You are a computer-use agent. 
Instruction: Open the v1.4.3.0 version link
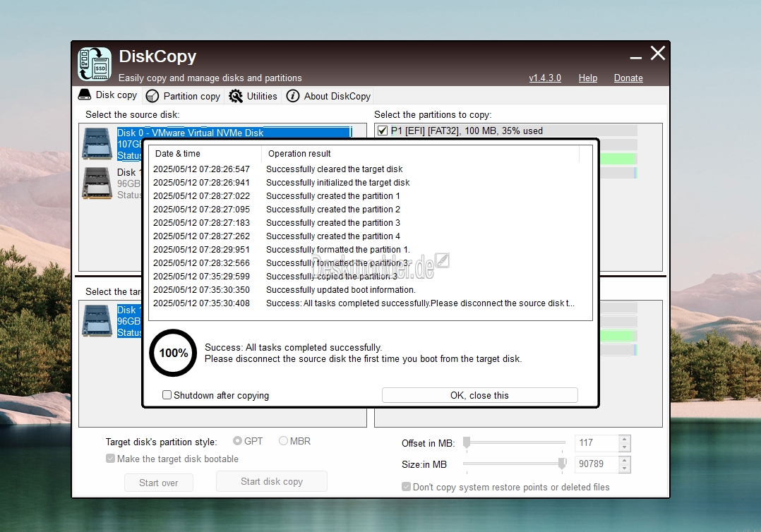(x=545, y=78)
